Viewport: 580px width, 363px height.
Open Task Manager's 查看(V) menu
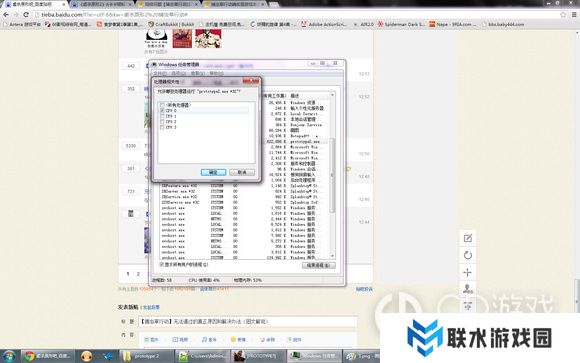pos(198,74)
